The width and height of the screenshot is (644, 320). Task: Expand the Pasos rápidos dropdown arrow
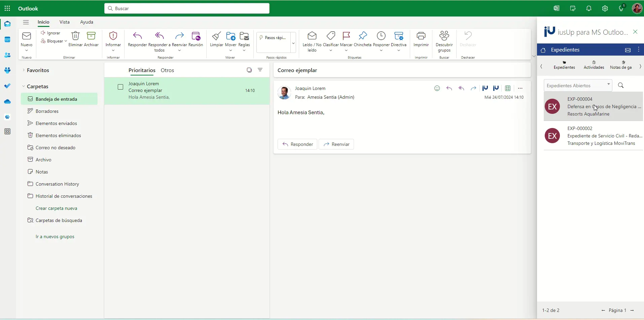coord(293,43)
